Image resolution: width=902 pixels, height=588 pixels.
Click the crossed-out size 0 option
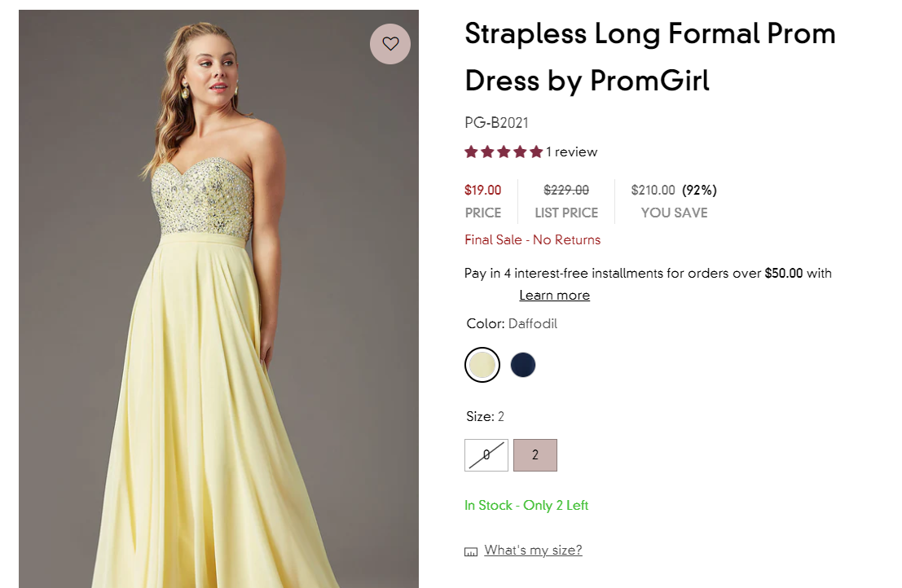486,455
